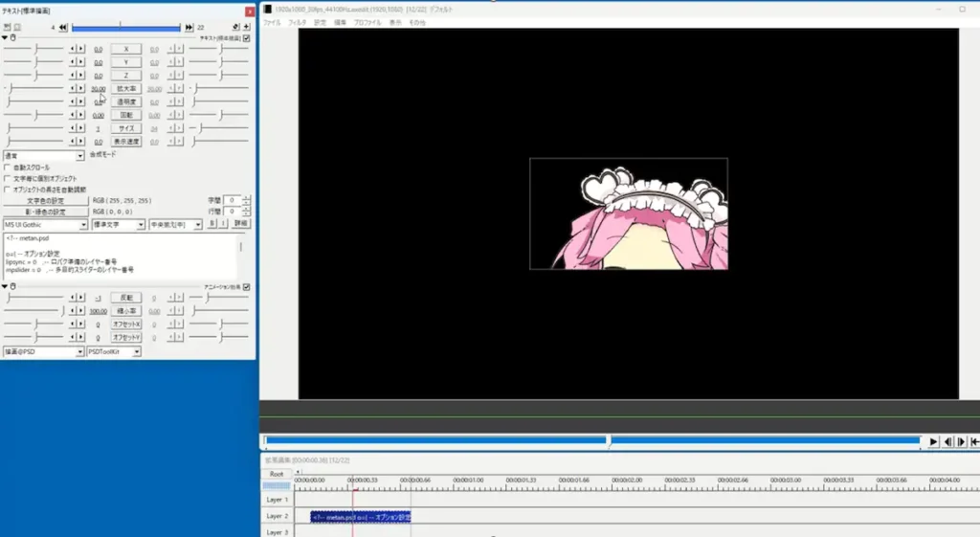This screenshot has width=980, height=537.
Task: Enable the 自動スクロール checkbox
Action: tap(8, 168)
